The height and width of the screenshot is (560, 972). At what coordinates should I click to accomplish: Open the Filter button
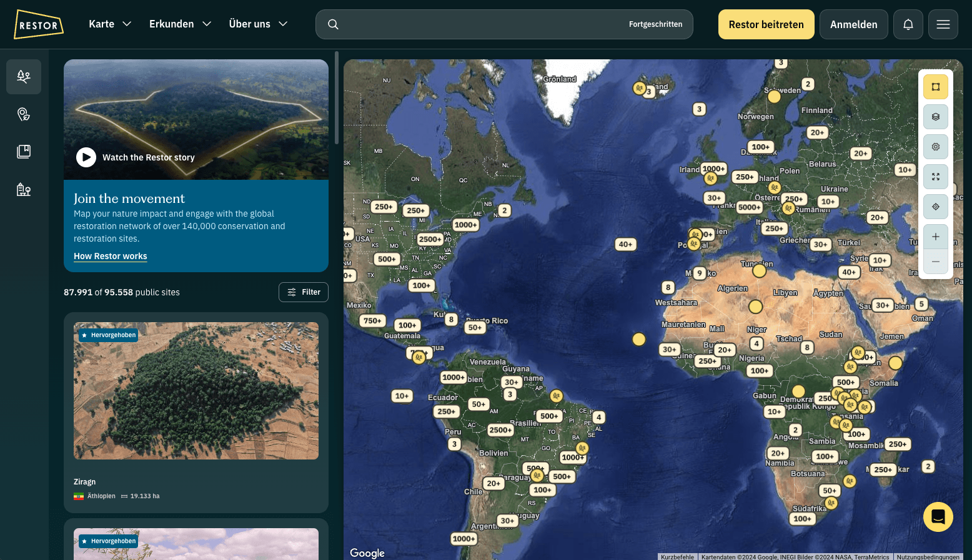[x=304, y=292]
